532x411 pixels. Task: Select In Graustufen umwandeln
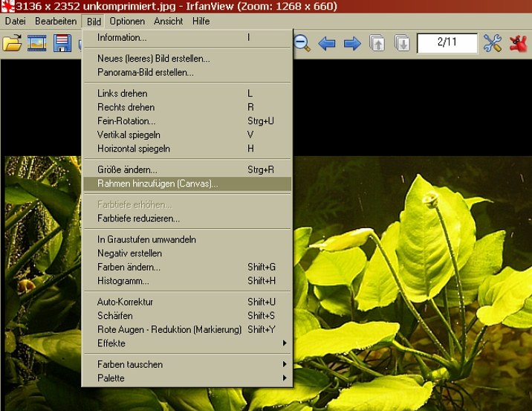click(x=146, y=239)
